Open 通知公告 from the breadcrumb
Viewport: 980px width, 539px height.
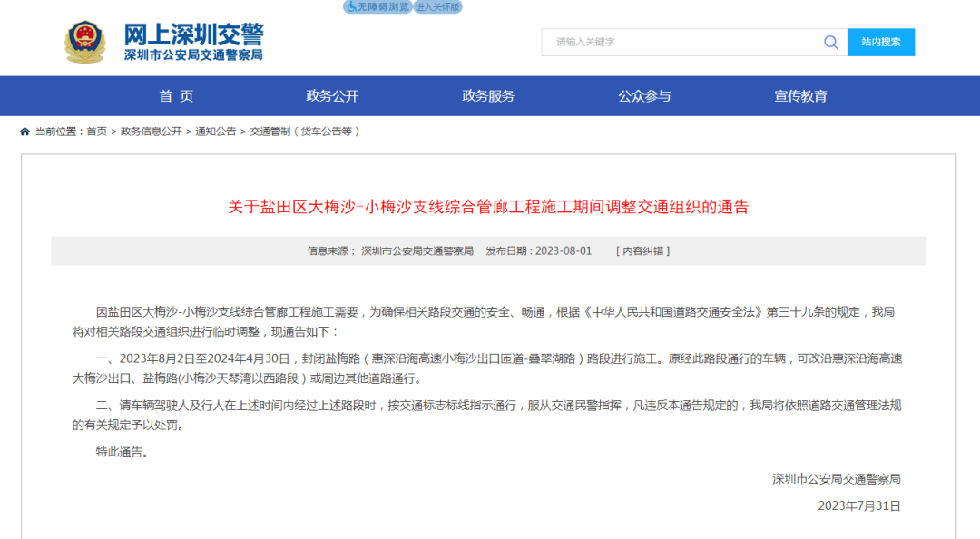tap(214, 131)
